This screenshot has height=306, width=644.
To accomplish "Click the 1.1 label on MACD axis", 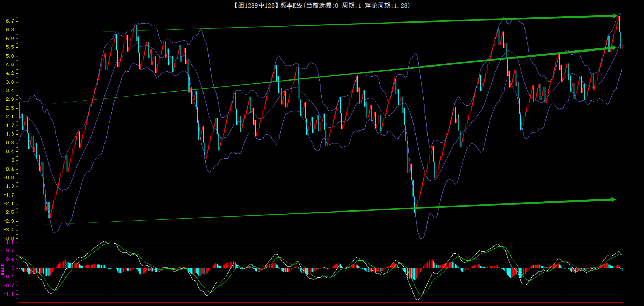I will coord(10,242).
